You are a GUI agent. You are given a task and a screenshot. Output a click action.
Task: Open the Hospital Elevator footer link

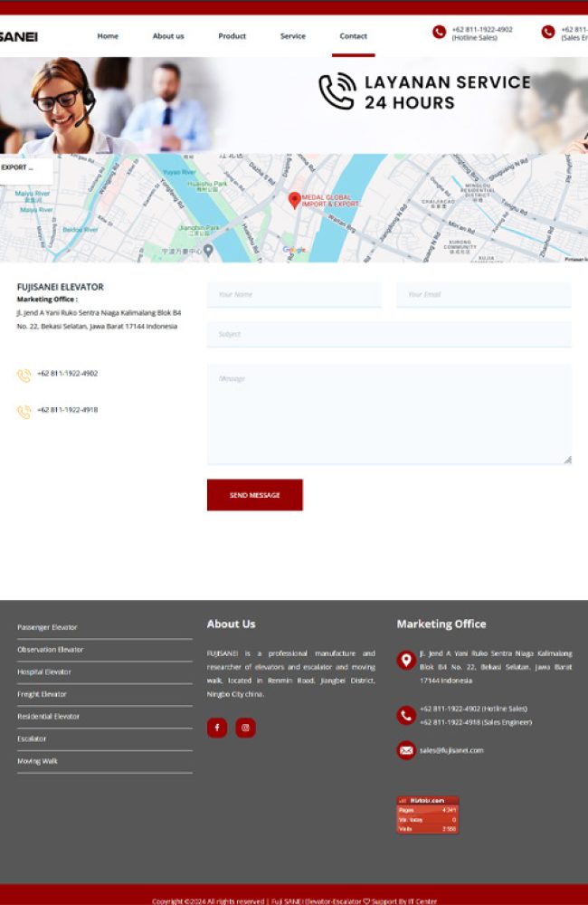coord(44,672)
